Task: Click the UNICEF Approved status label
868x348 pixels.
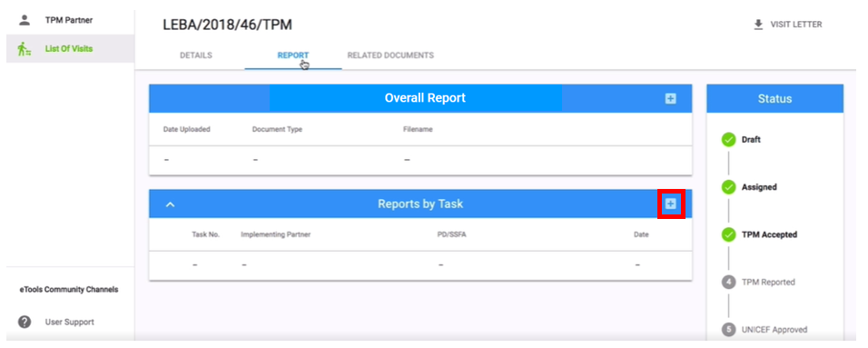Action: 774,330
